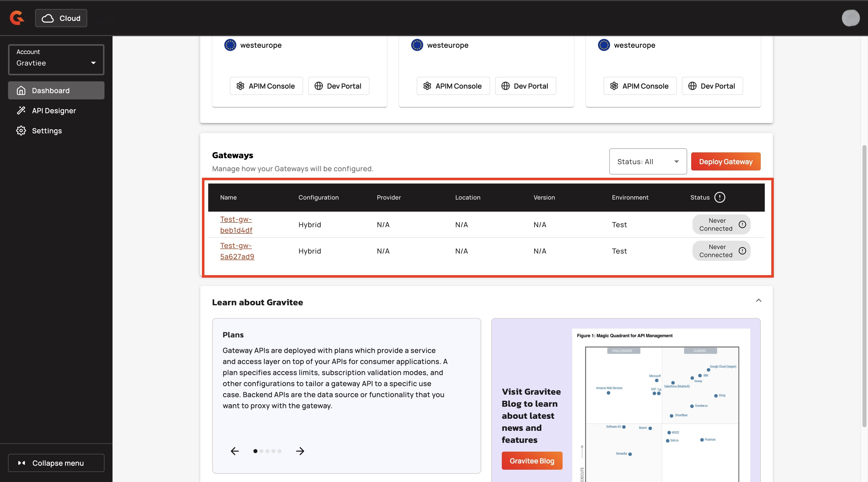This screenshot has width=868, height=482.
Task: Open API Designer in sidebar
Action: click(x=54, y=110)
